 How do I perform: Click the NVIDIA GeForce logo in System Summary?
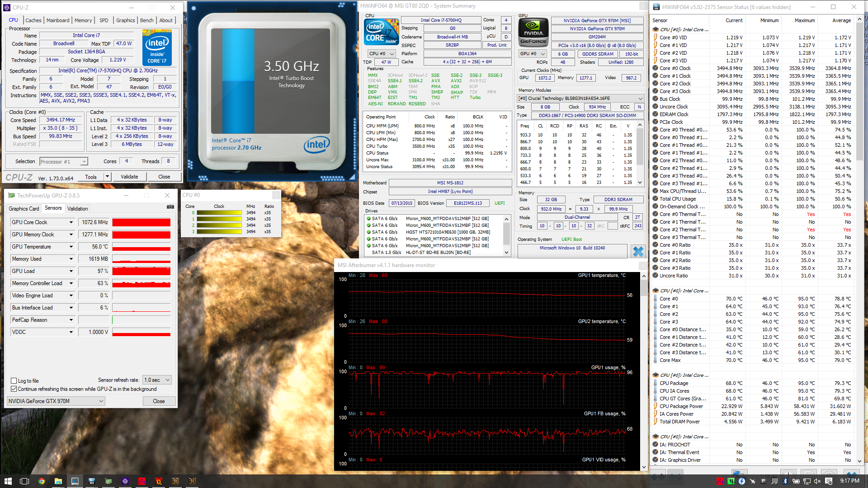tap(533, 32)
